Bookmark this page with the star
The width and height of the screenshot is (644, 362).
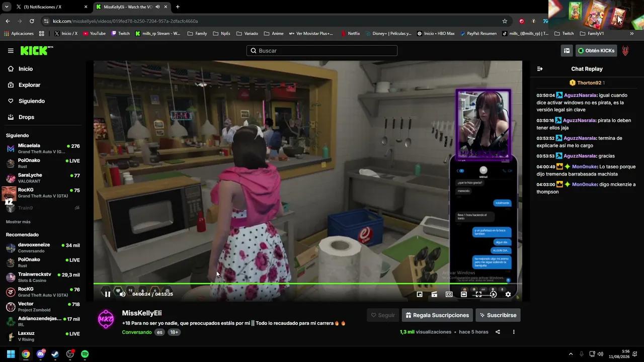505,21
